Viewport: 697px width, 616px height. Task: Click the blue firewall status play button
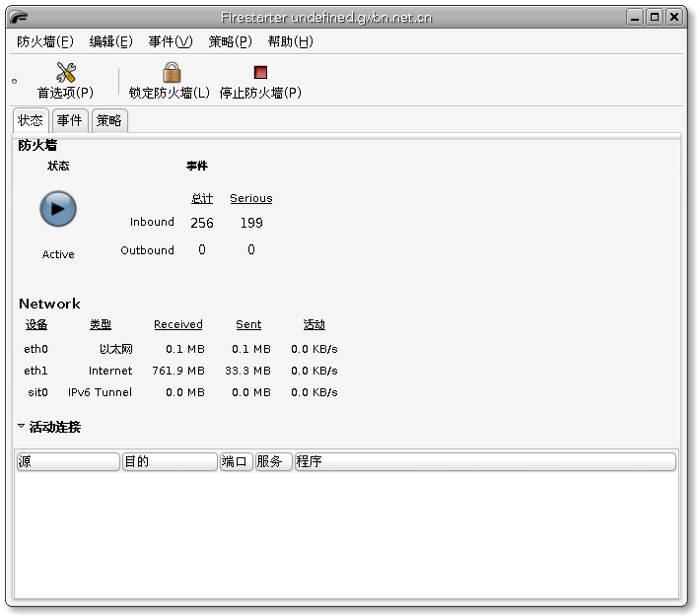pyautogui.click(x=58, y=209)
